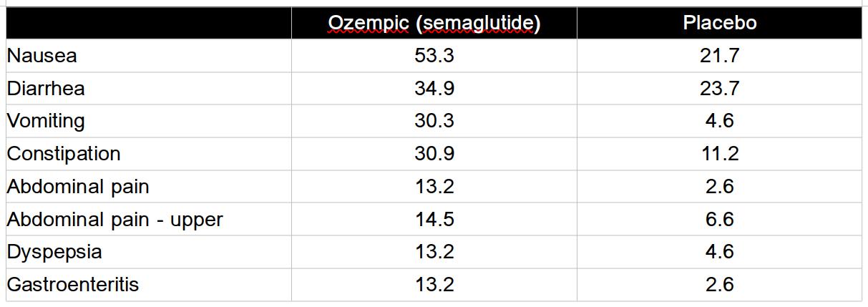This screenshot has width=868, height=307.
Task: Select the Placebo constipation value 11.2
Action: pos(719,154)
